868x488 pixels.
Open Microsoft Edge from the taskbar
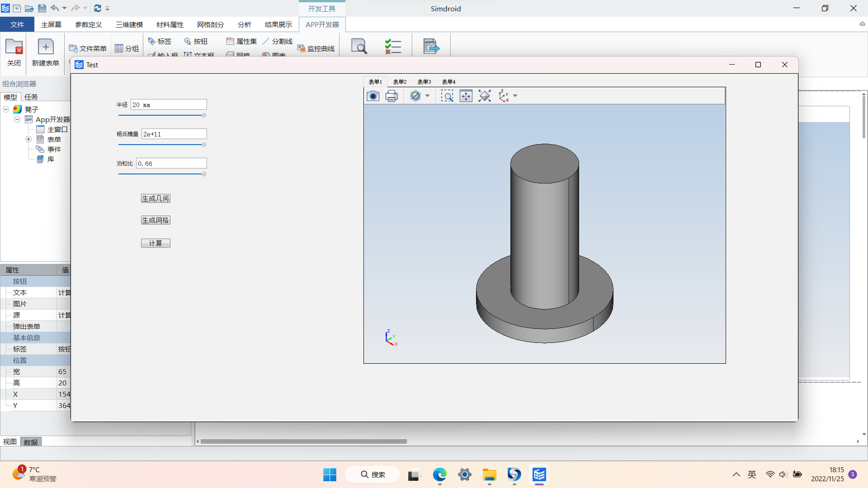(x=439, y=474)
